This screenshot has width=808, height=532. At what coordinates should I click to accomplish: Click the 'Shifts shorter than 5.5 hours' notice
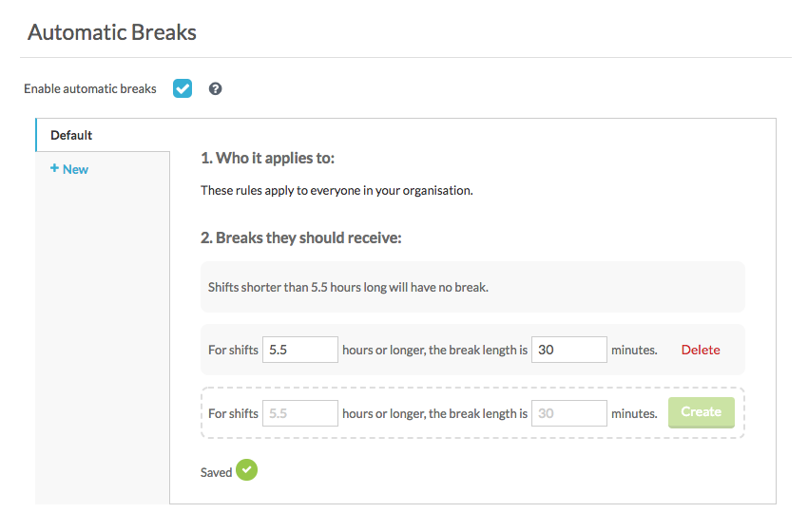(x=348, y=287)
